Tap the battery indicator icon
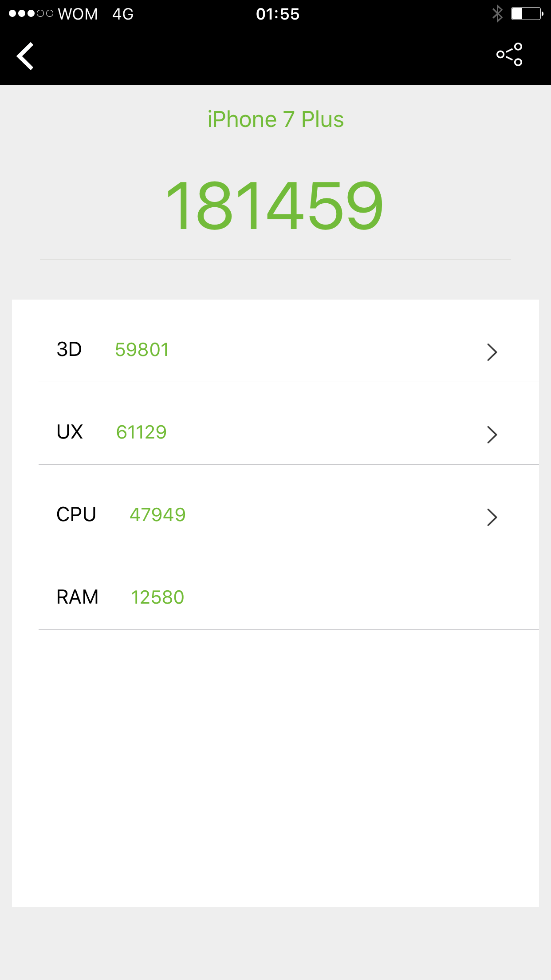Screen dimensions: 551x980 pos(527,14)
